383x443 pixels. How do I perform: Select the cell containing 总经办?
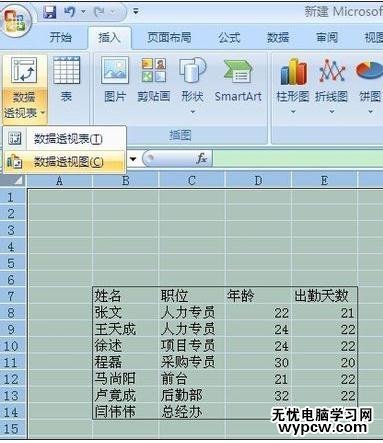pos(192,412)
